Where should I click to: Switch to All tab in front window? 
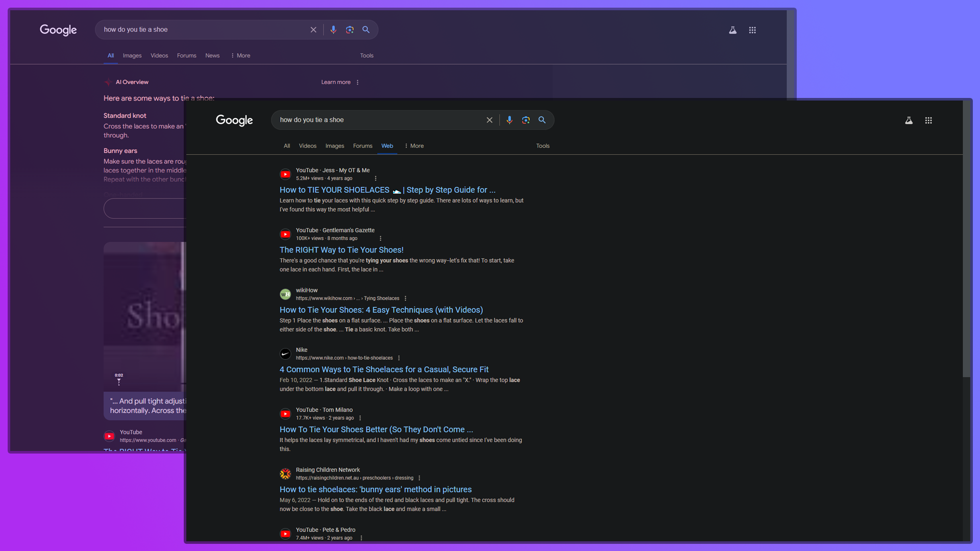[x=287, y=146]
